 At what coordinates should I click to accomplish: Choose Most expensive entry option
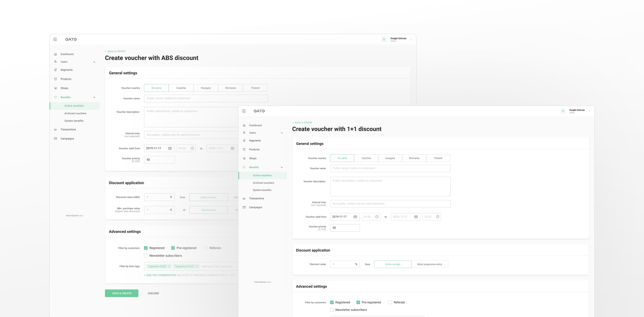click(430, 264)
